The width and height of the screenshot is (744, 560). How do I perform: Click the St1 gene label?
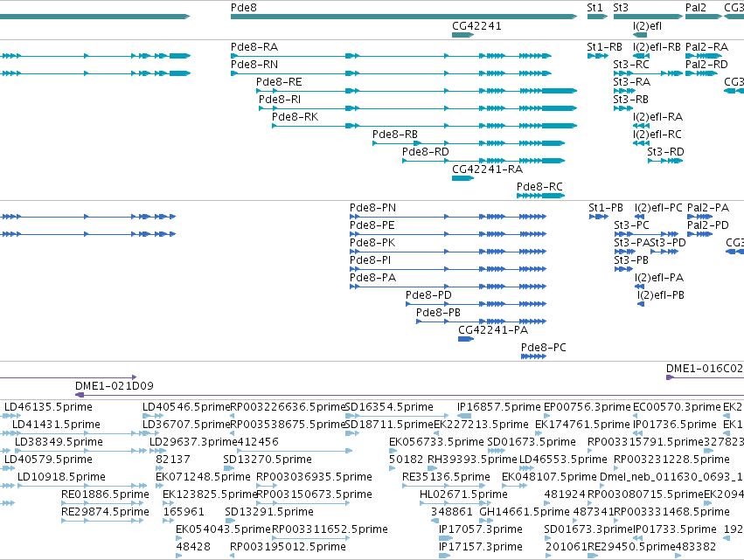click(595, 8)
